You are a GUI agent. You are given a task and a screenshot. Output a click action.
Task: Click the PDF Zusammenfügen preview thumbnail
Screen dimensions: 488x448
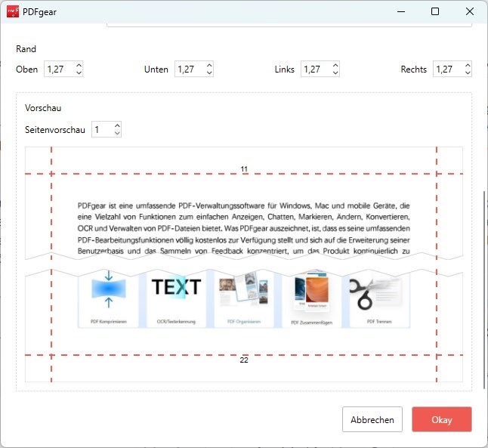(x=311, y=298)
